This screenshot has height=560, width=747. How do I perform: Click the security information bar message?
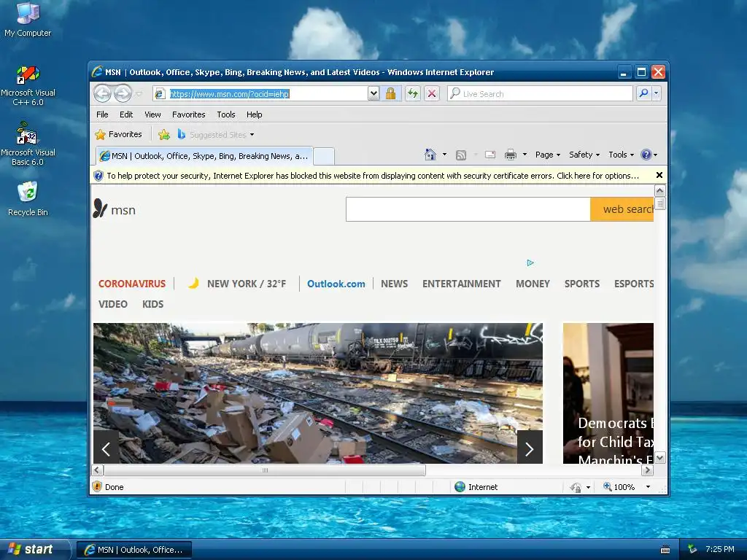(373, 176)
